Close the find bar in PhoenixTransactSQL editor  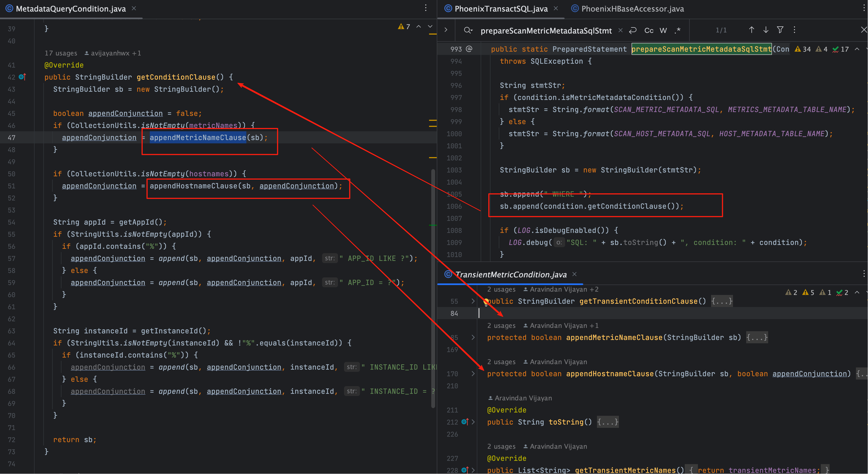coord(863,30)
